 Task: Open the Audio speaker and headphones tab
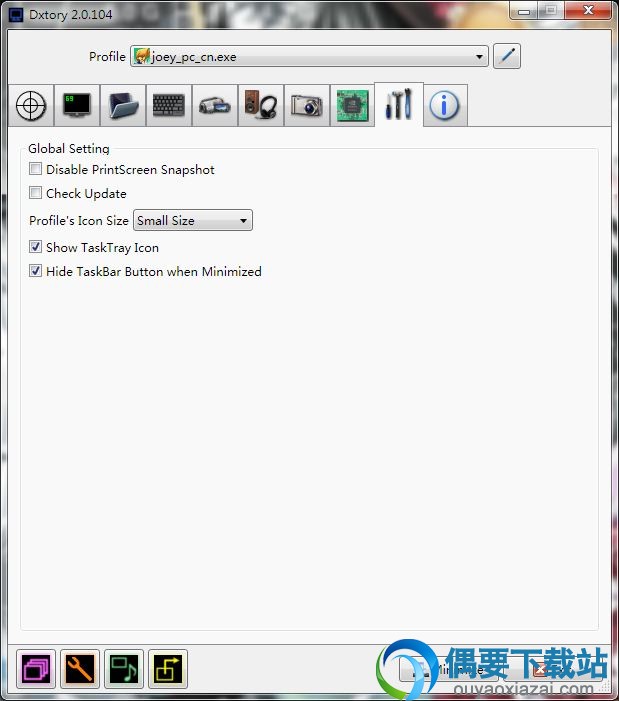pos(261,106)
